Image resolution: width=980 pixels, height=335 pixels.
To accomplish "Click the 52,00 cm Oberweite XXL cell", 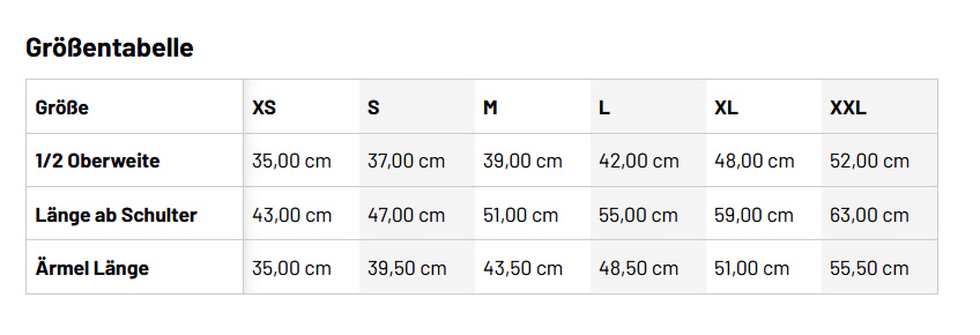I will click(x=869, y=161).
